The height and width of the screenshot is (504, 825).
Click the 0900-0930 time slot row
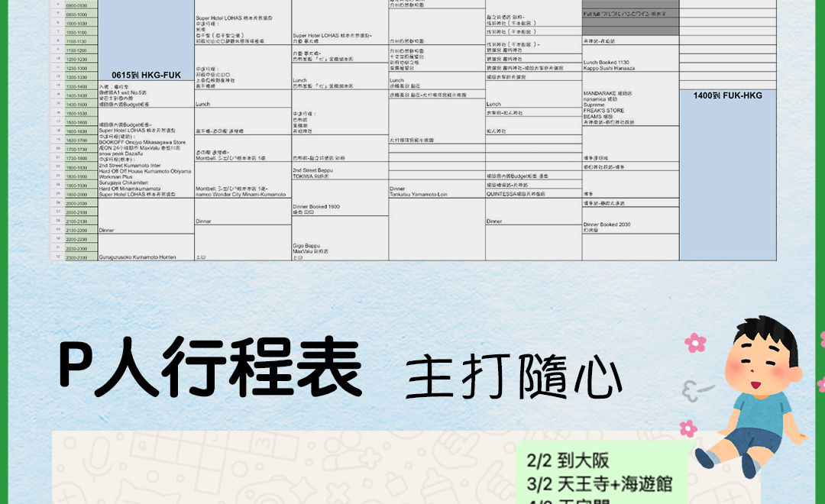76,5
